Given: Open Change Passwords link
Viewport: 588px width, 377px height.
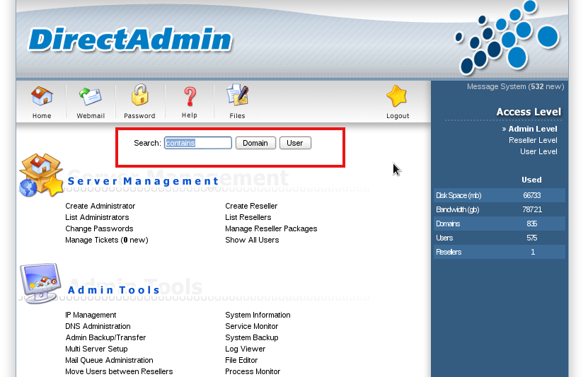Looking at the screenshot, I should [99, 228].
